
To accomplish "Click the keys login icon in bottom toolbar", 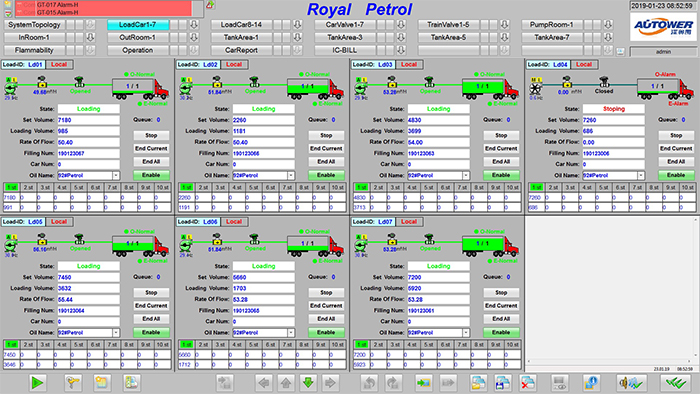I will (73, 383).
